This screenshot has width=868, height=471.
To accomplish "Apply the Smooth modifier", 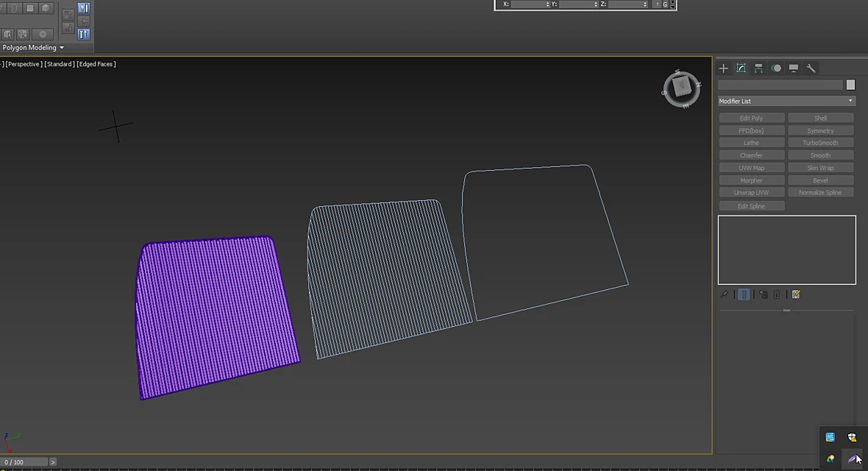I will click(x=820, y=155).
